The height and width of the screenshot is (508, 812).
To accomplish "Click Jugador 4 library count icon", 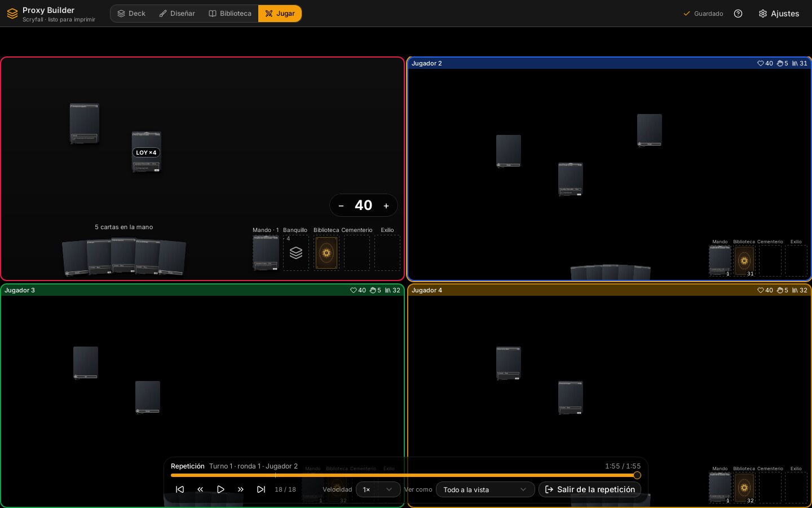I will 795,290.
